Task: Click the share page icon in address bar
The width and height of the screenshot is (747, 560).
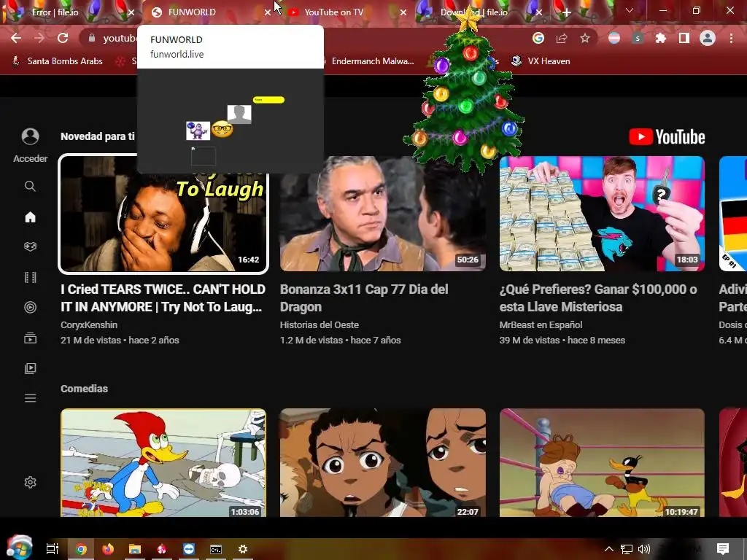Action: coord(562,38)
